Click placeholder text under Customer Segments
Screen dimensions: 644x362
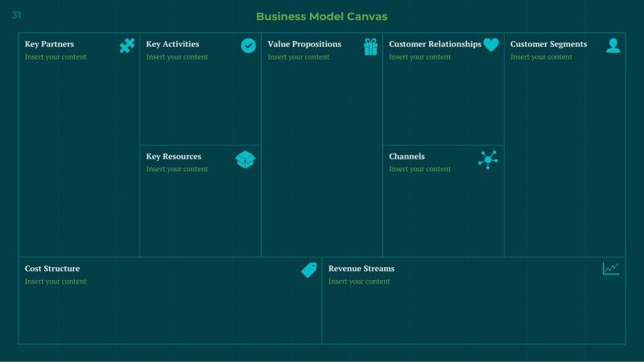(x=541, y=57)
